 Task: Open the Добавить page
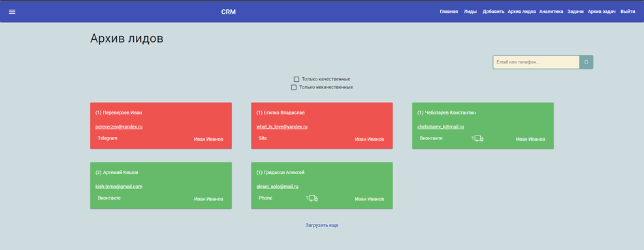click(x=493, y=12)
